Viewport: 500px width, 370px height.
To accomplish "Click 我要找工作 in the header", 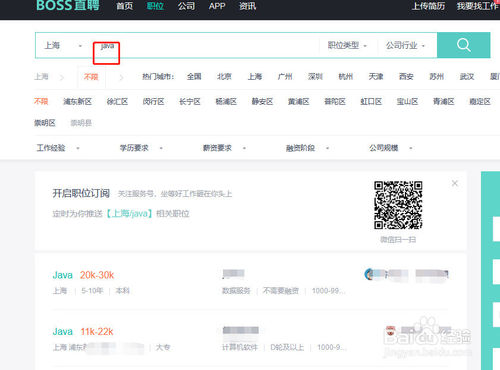I will [x=477, y=6].
